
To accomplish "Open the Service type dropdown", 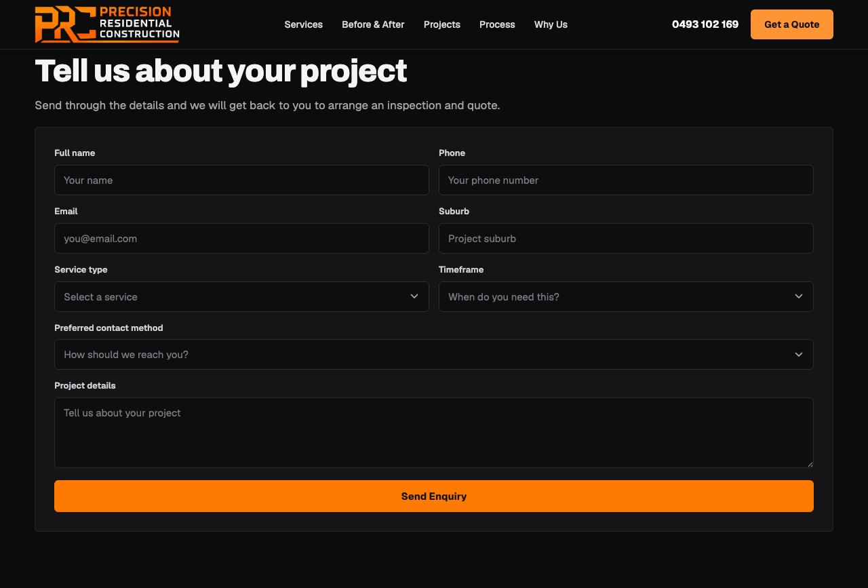I will coord(241,297).
